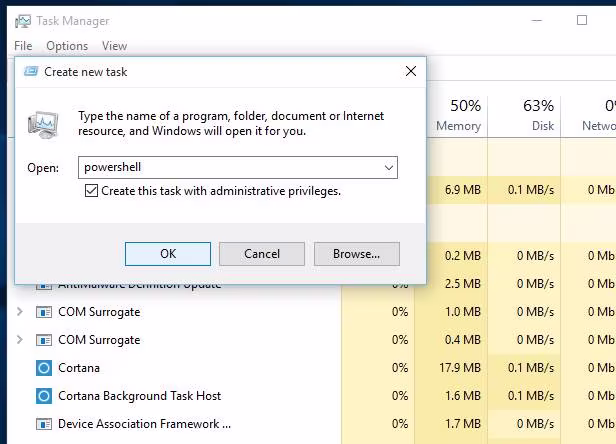The width and height of the screenshot is (616, 444).
Task: Click the Run computer graph icon in dialog
Action: click(43, 124)
